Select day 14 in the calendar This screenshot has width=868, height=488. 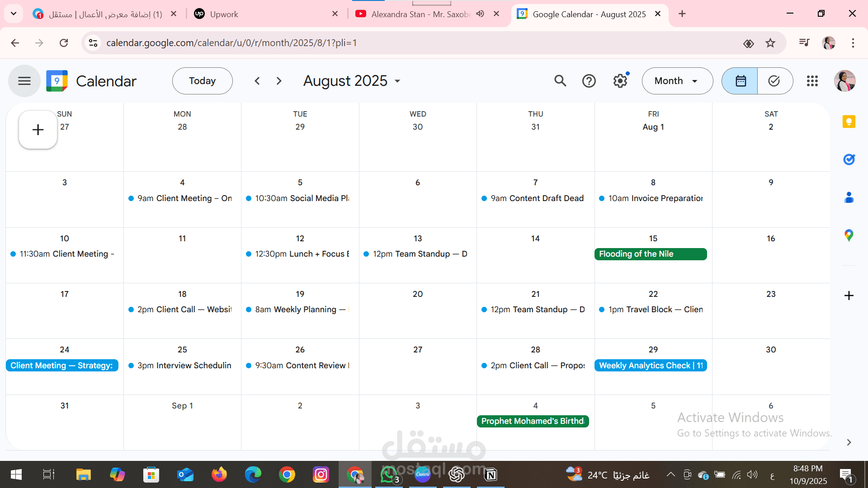coord(535,239)
